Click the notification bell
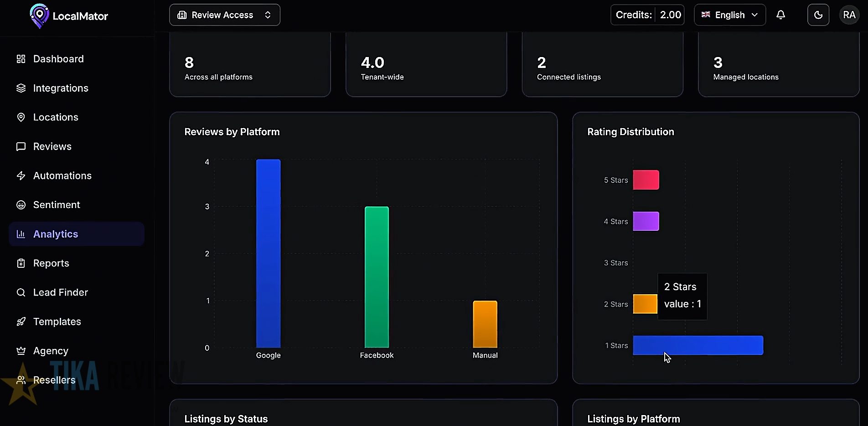This screenshot has height=426, width=868. [781, 15]
